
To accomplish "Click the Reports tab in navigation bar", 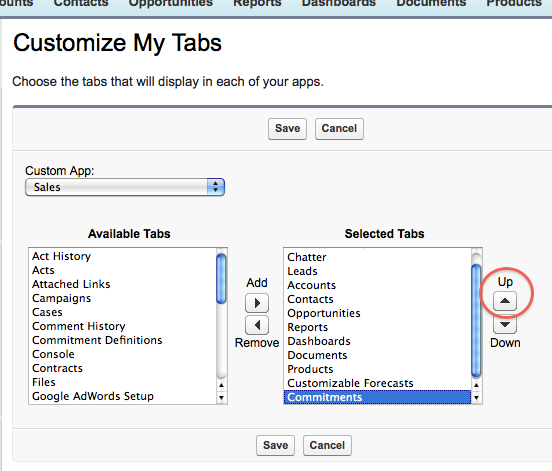I will coord(257,4).
